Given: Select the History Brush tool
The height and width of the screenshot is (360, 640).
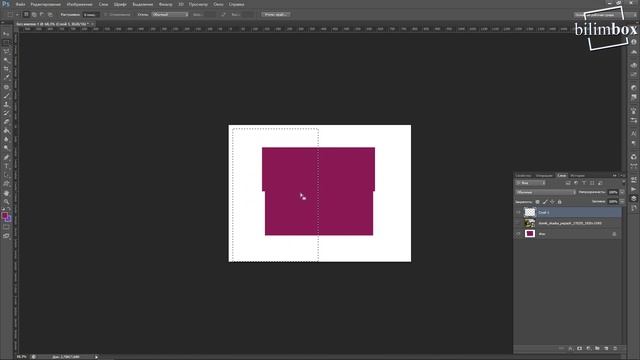Looking at the screenshot, I should (6, 113).
